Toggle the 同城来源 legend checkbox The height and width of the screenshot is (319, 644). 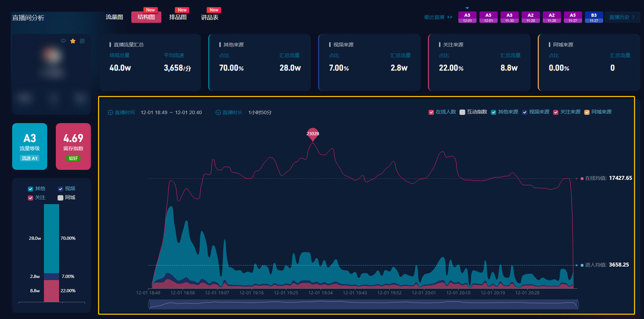coord(587,112)
